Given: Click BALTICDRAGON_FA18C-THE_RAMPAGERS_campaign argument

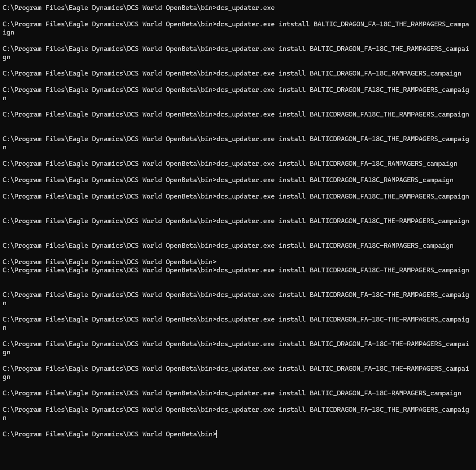Looking at the screenshot, I should [389, 270].
